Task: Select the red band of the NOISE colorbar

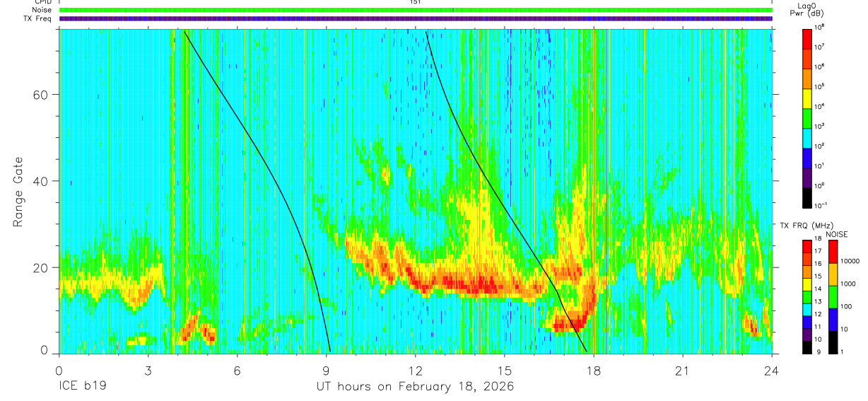Action: click(833, 250)
